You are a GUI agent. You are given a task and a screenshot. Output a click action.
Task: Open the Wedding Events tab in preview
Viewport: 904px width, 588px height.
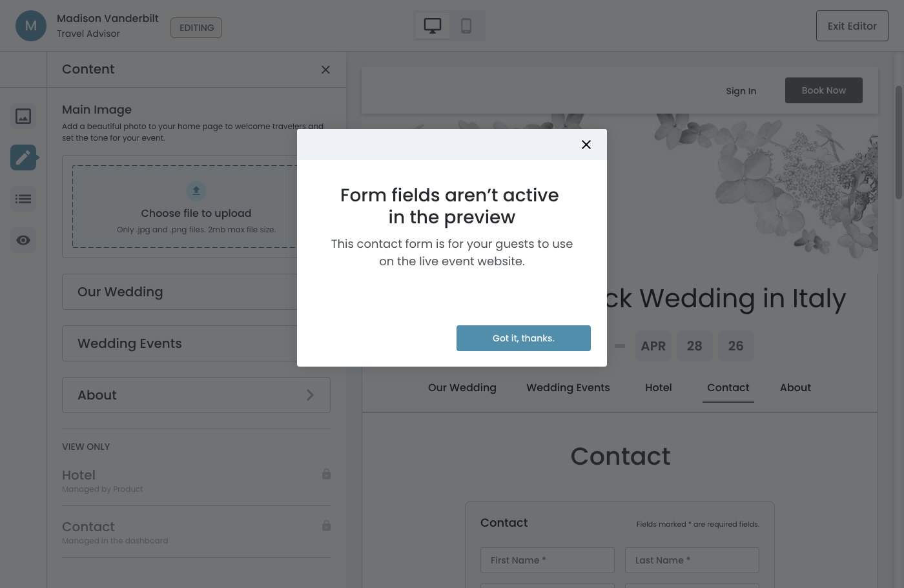(x=568, y=388)
